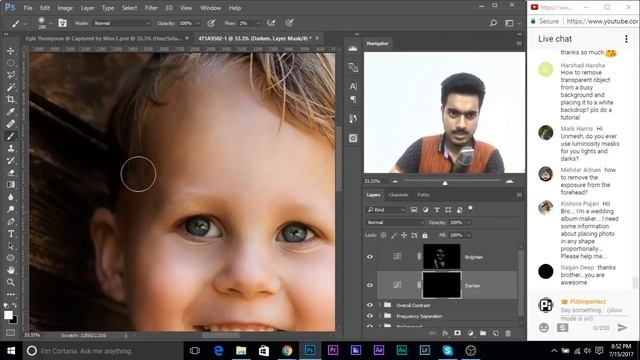Select the Zoom tool
This screenshot has width=640, height=360.
tap(11, 282)
